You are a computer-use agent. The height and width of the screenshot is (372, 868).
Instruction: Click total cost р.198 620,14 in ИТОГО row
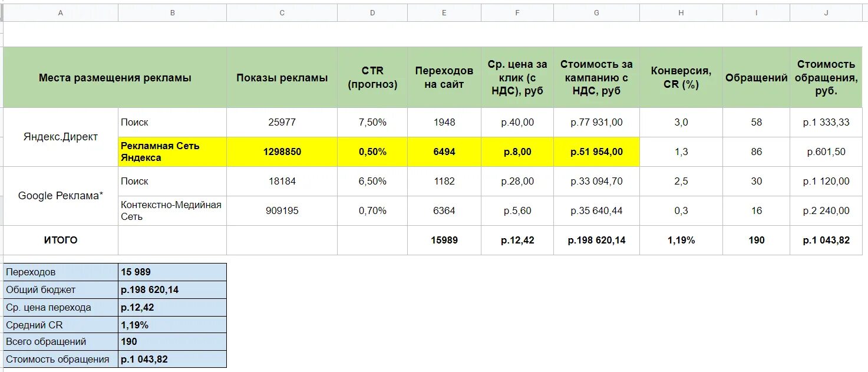click(596, 240)
